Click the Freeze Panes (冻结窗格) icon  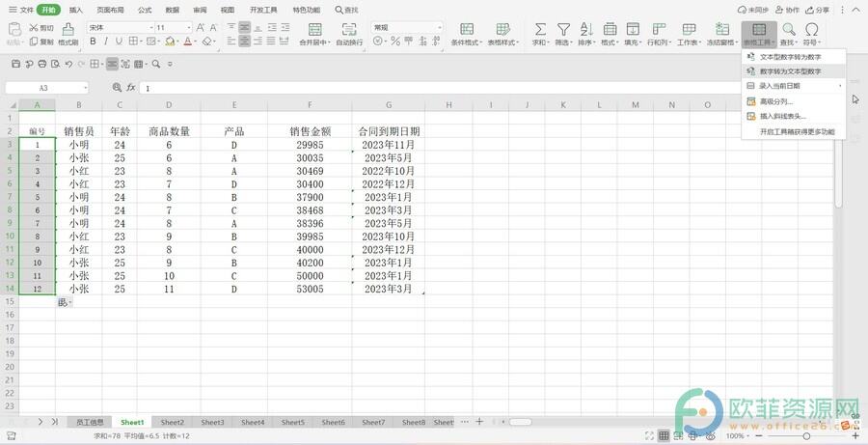[x=722, y=29]
